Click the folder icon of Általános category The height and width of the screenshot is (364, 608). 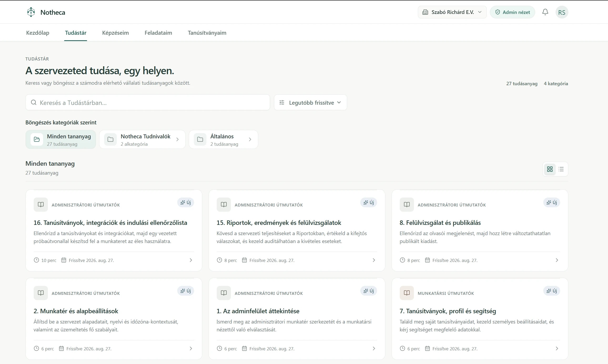(x=200, y=139)
